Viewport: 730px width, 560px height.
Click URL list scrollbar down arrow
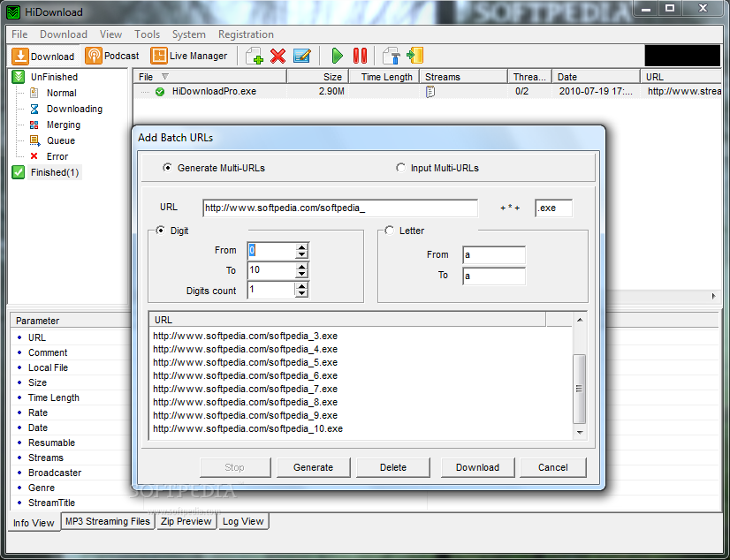[580, 433]
